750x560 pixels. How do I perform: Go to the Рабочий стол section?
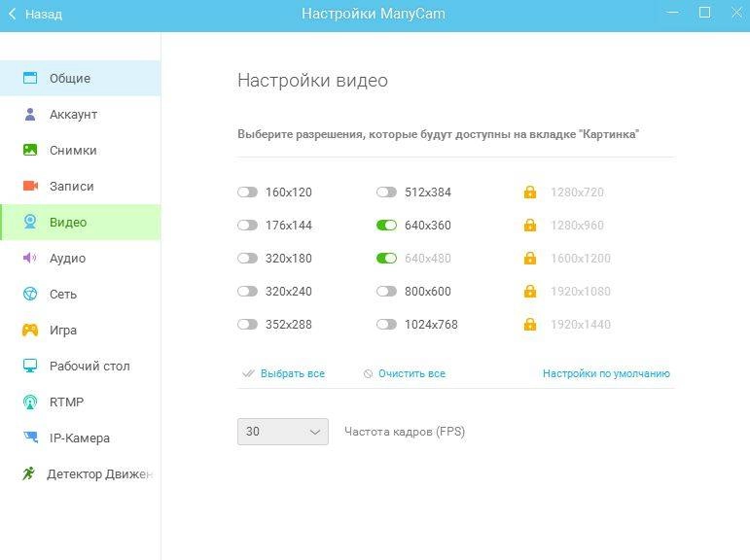81,366
